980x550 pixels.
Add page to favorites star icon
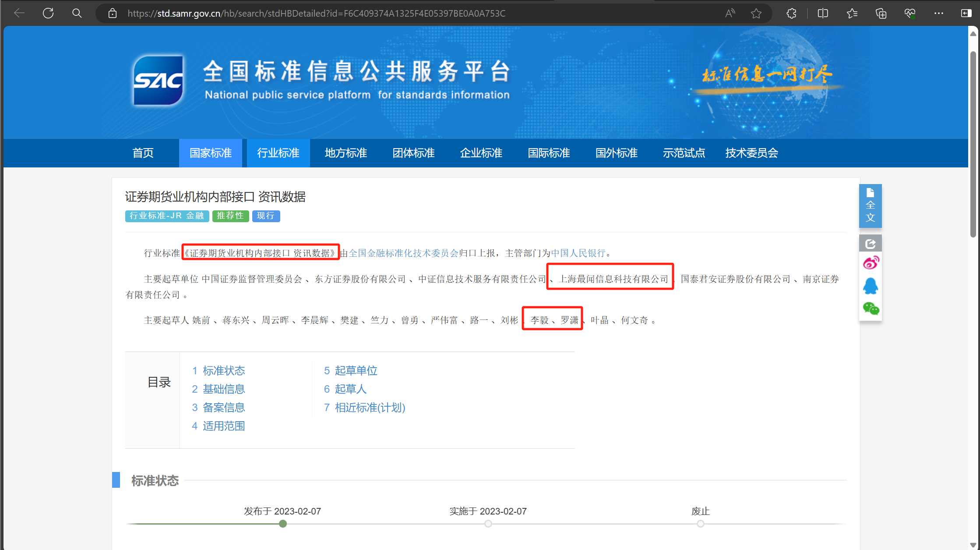pyautogui.click(x=756, y=13)
